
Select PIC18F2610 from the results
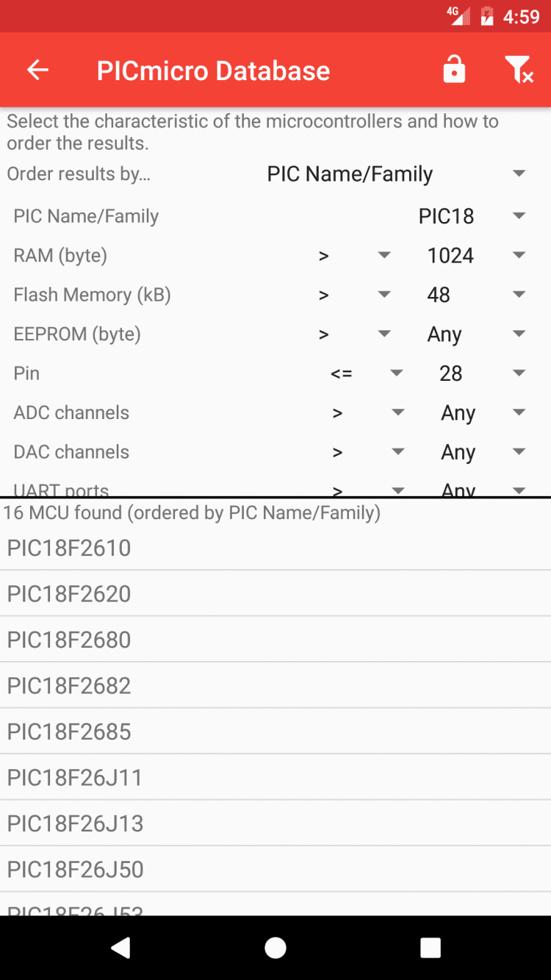pos(275,548)
